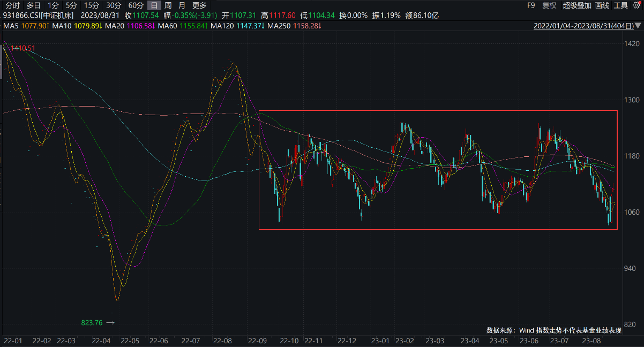Activate the 画线 drawing tool
This screenshot has height=347, width=644.
coord(603,5)
